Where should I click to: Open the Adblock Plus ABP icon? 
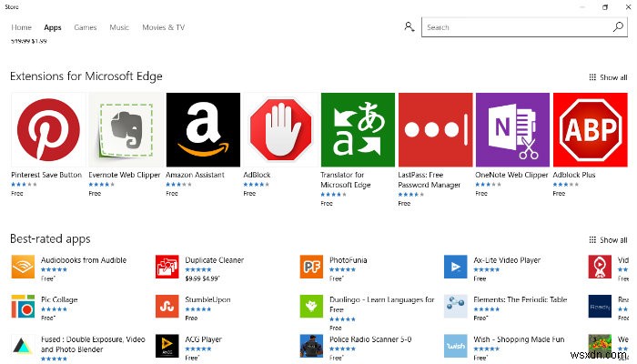[591, 129]
